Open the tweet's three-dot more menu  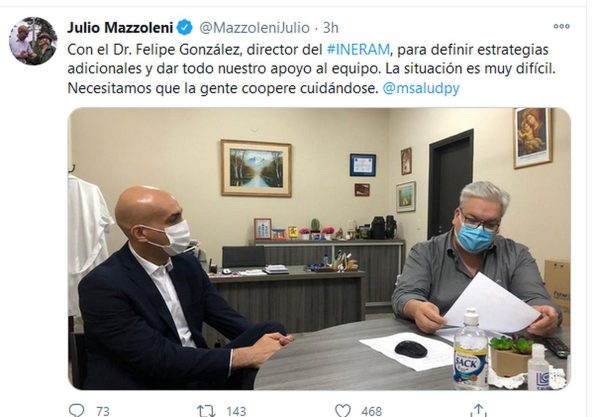[561, 26]
